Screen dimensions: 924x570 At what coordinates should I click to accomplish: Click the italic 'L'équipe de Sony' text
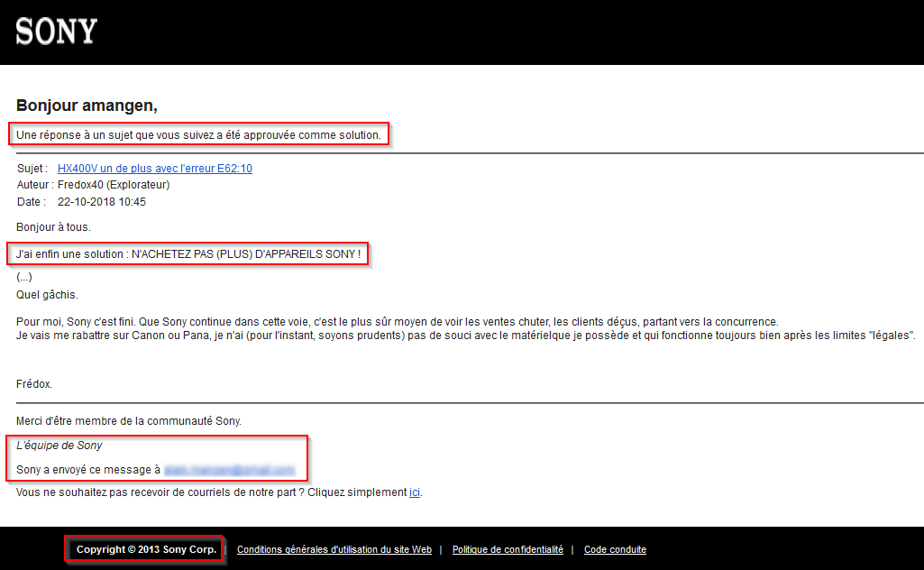point(59,446)
